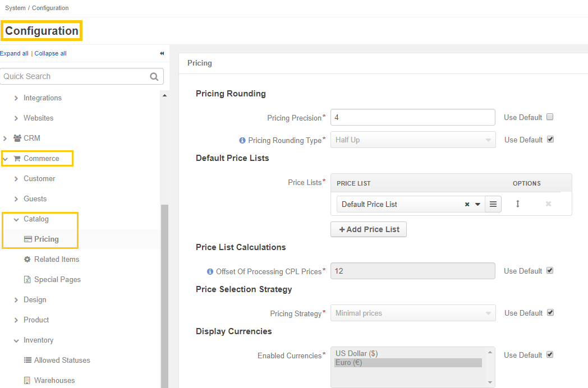The width and height of the screenshot is (588, 388).
Task: Expand the Guests node chevron
Action: pyautogui.click(x=16, y=199)
